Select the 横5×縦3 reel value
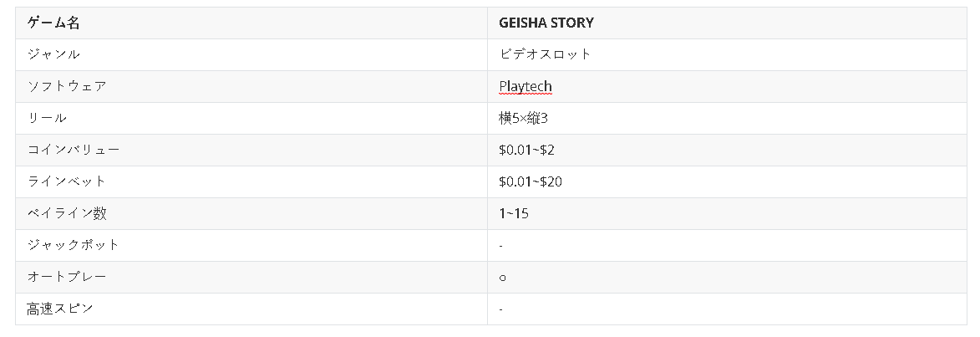This screenshot has width=980, height=337. click(x=524, y=118)
